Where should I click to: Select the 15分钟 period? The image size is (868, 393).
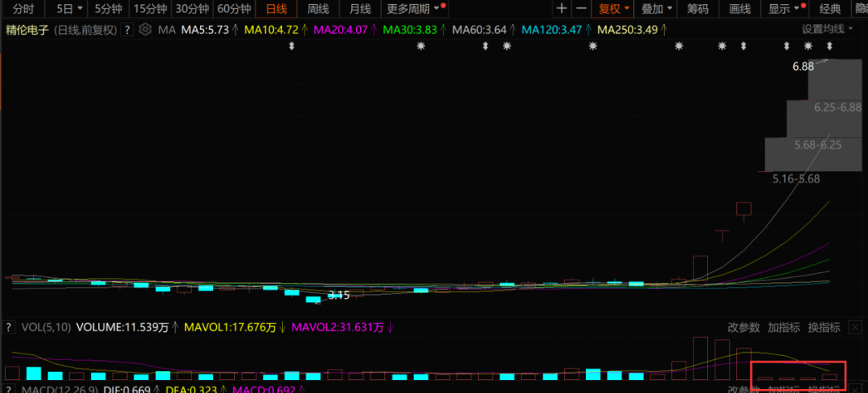150,8
